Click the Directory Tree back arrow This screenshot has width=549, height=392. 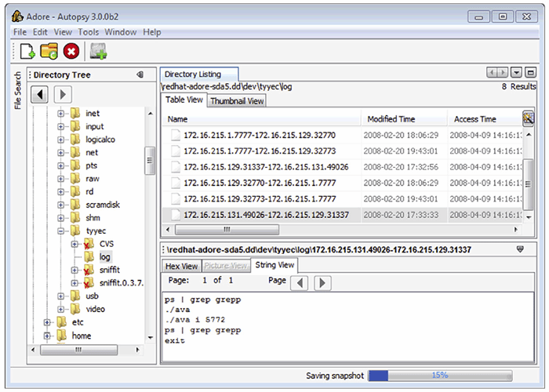41,94
